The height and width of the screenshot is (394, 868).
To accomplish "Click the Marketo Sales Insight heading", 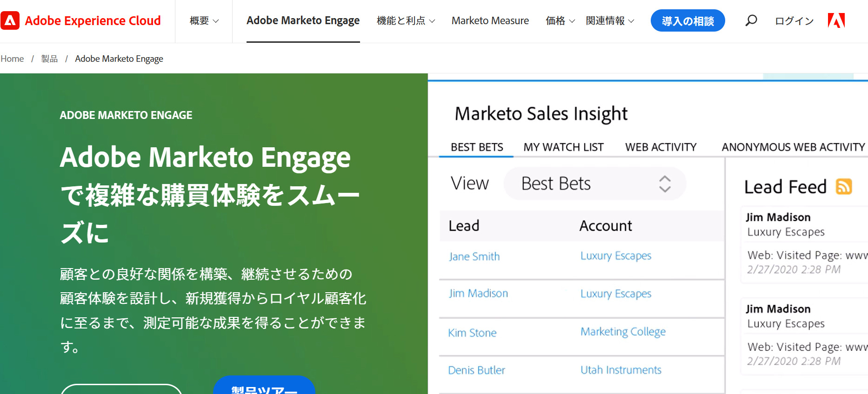I will (541, 113).
